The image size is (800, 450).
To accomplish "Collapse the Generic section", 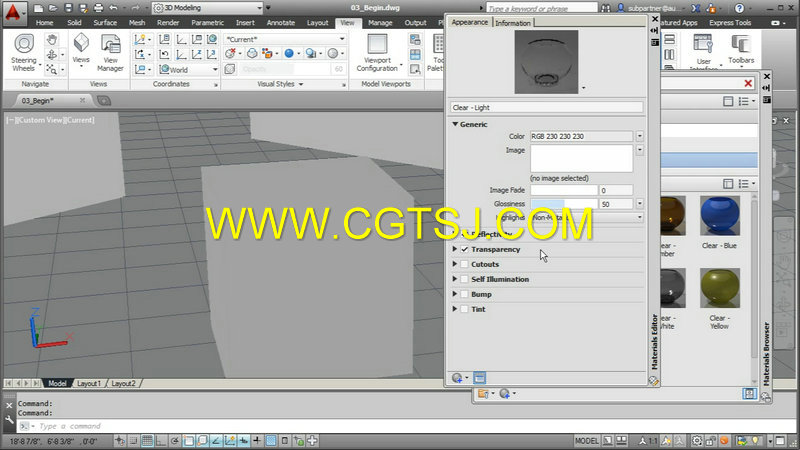I will tap(455, 124).
